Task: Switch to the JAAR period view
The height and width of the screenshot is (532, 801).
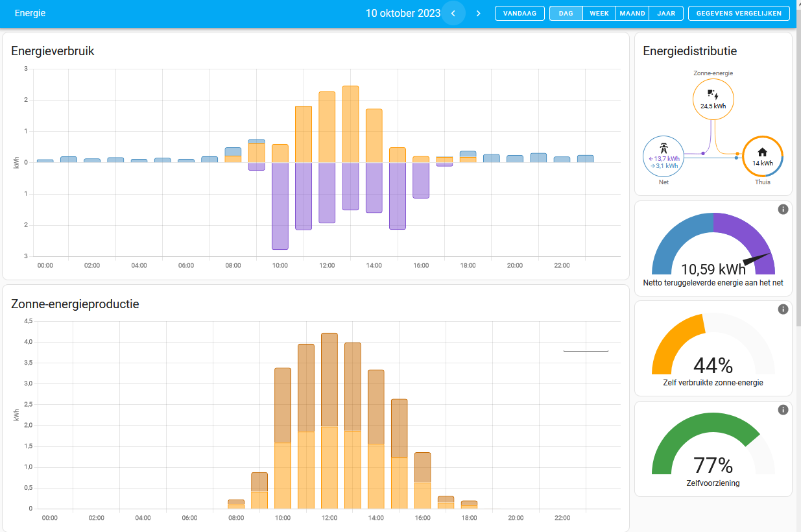Action: pos(666,14)
